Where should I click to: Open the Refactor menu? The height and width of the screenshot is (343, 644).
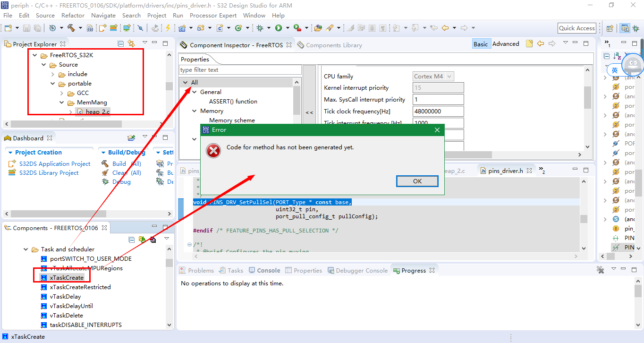(73, 15)
